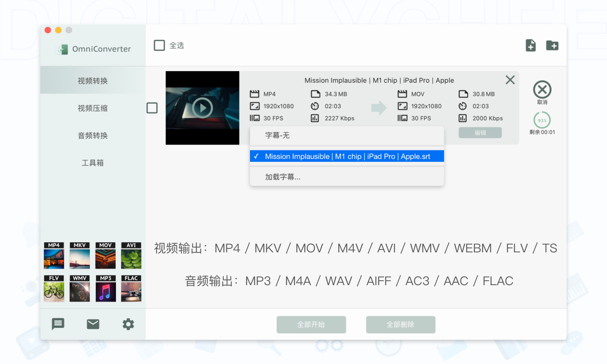Click the output 2000 Kbps bitrate icon
The height and width of the screenshot is (364, 607).
463,118
